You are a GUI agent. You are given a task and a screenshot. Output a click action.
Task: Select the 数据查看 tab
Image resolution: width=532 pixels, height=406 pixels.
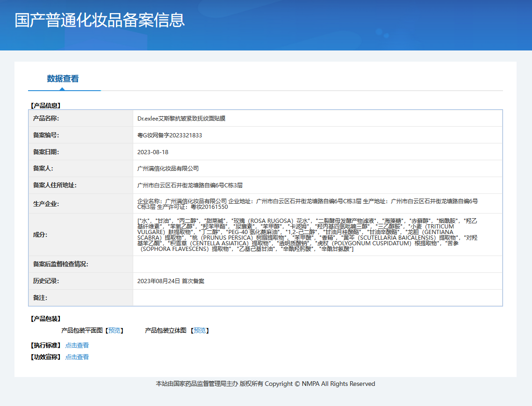pos(63,78)
